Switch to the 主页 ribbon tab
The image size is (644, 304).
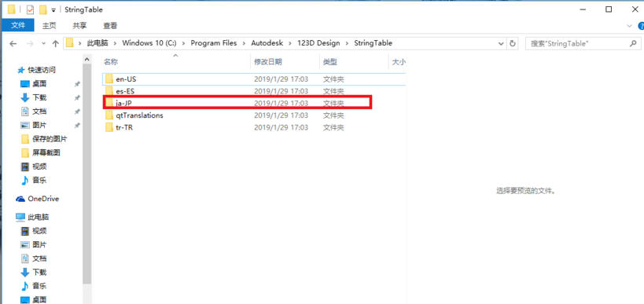pos(50,25)
